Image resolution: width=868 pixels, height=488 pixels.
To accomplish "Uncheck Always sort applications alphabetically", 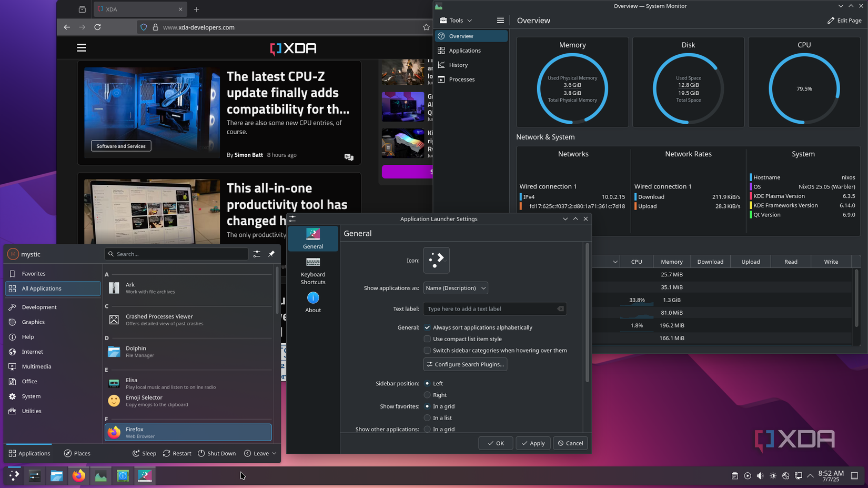I will pyautogui.click(x=427, y=327).
